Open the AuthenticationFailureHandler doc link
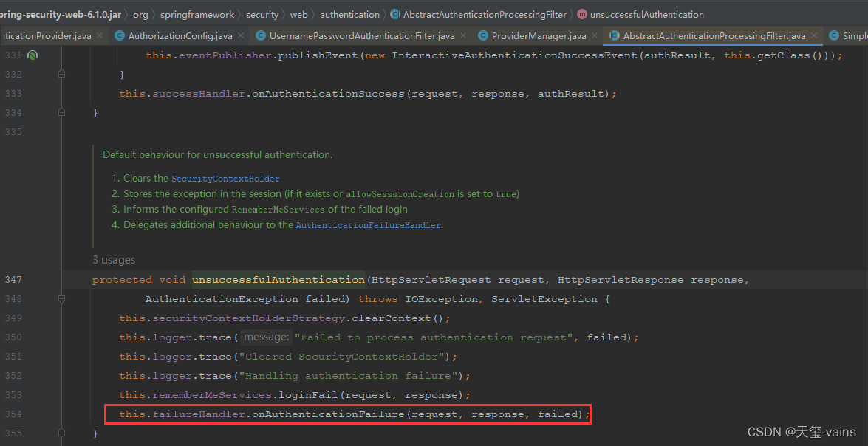This screenshot has height=446, width=868. 369,225
